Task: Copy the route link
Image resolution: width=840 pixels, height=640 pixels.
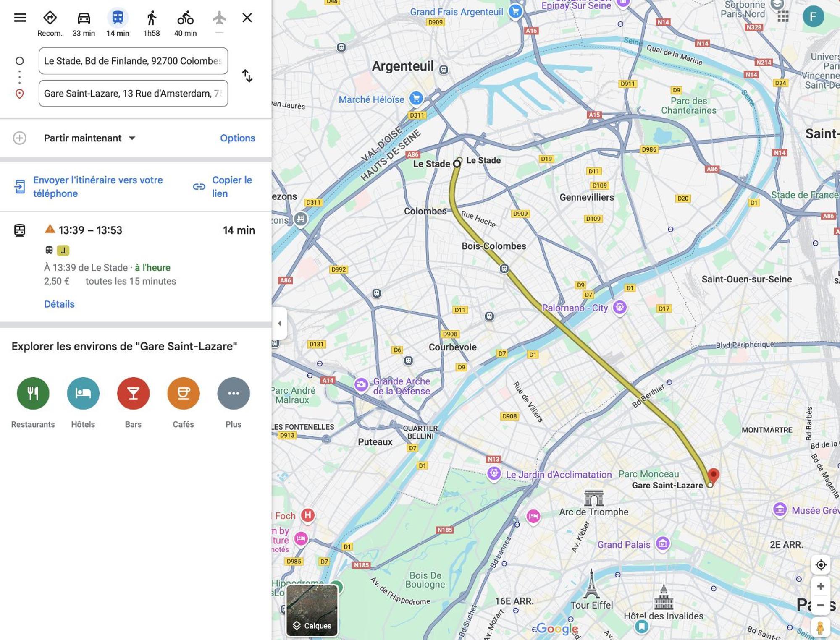Action: point(223,187)
